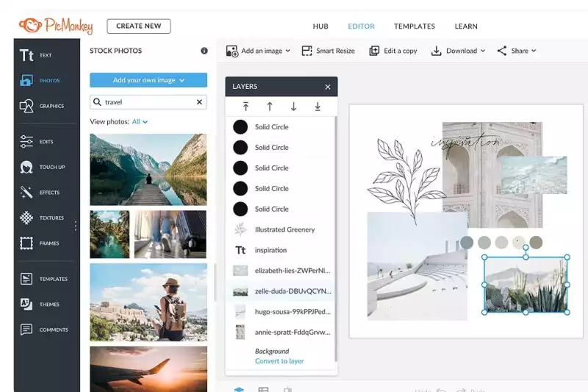Click the leaf illustration on canvas

[x=407, y=182]
